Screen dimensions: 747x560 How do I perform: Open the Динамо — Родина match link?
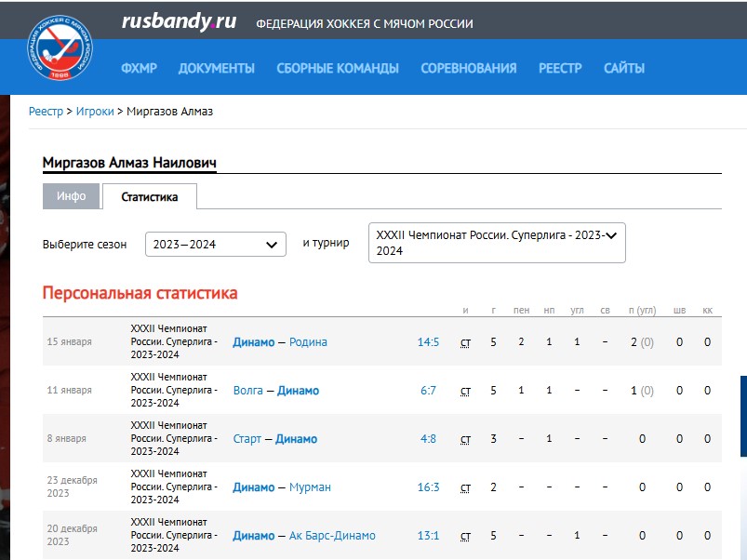[280, 342]
